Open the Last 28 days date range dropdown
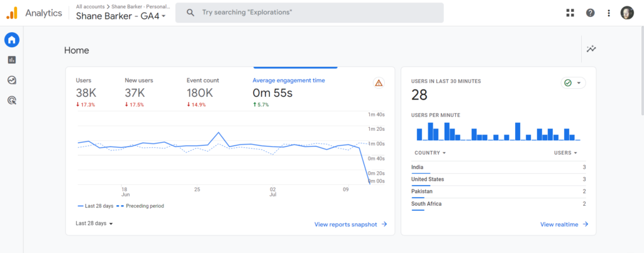Image resolution: width=644 pixels, height=253 pixels. 94,223
